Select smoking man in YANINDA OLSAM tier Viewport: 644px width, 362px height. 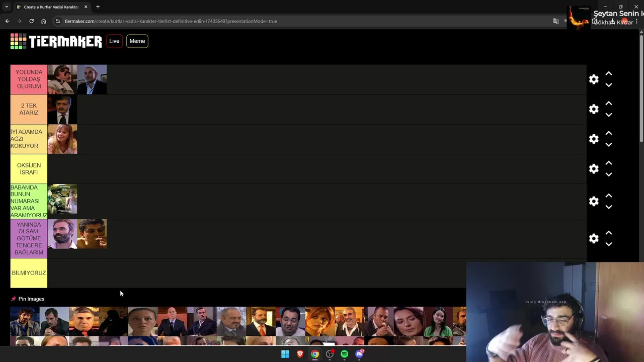point(92,234)
